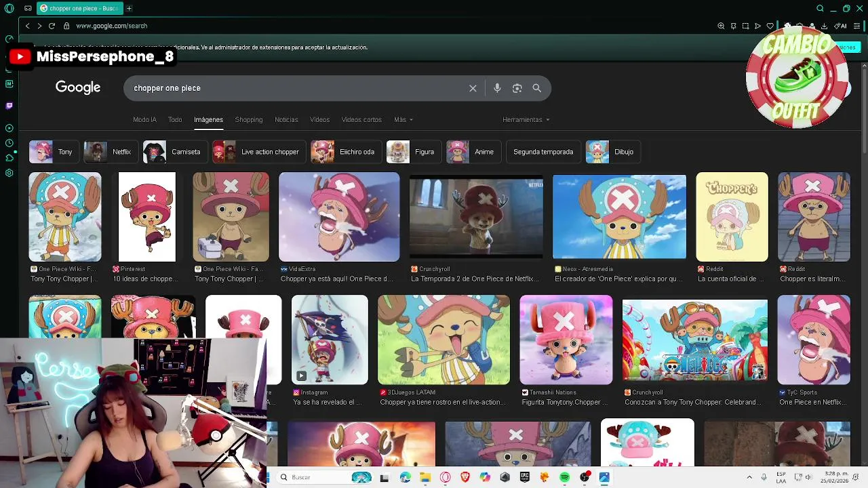Take a snapshot with the Opera capture icon

tap(745, 26)
